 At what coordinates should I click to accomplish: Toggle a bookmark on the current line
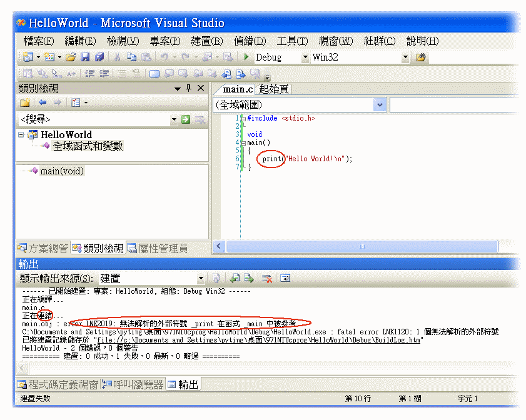coord(154,73)
